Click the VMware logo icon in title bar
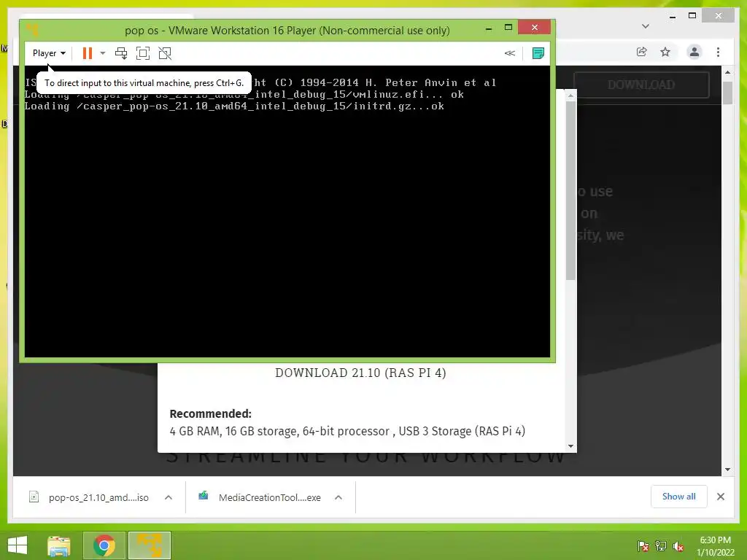Screen dimensions: 747x560 coord(33,30)
